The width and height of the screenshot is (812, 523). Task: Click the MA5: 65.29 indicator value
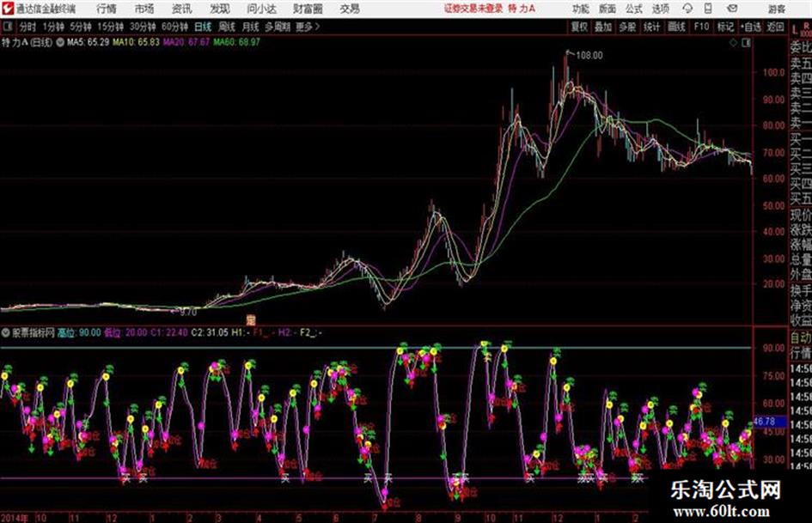pos(88,42)
